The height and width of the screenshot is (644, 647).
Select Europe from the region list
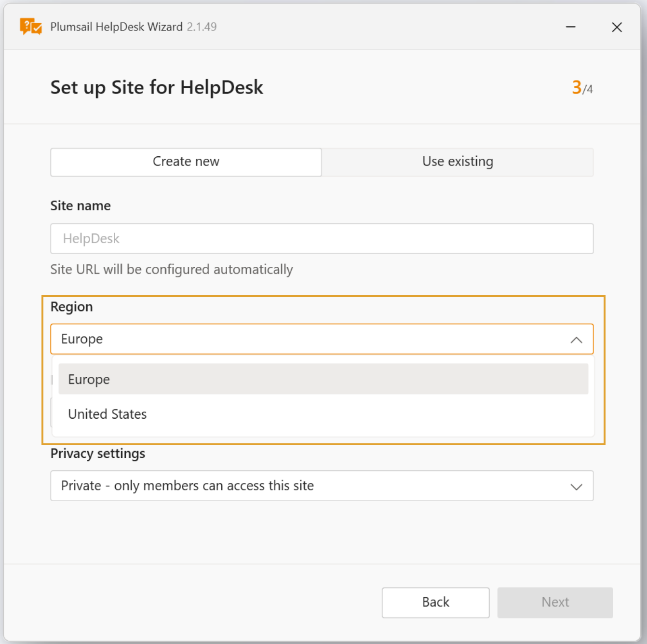tap(323, 379)
